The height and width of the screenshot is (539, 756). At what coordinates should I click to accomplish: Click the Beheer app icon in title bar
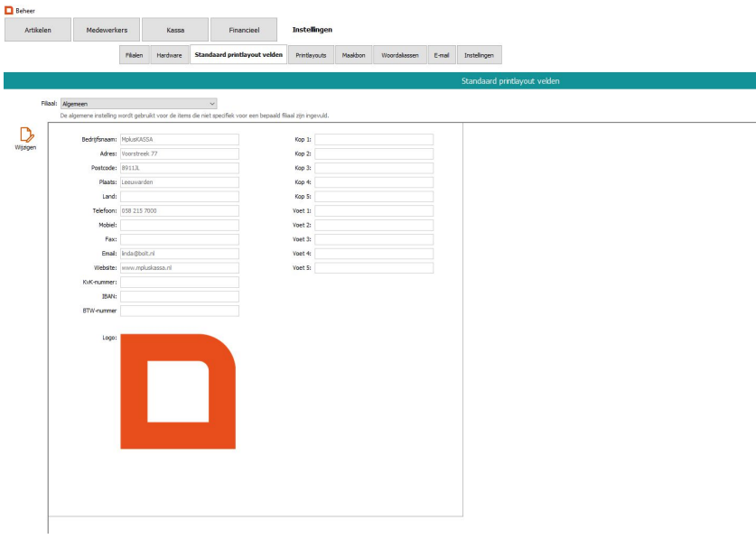click(9, 9)
